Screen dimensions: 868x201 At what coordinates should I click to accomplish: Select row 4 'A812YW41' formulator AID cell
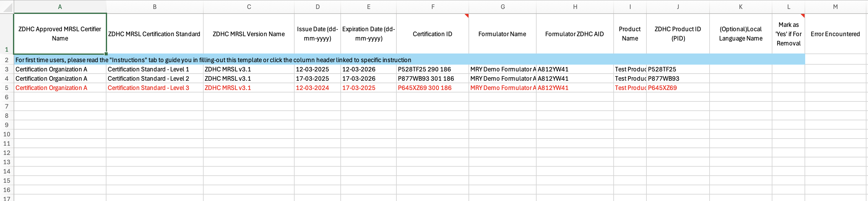click(x=575, y=79)
